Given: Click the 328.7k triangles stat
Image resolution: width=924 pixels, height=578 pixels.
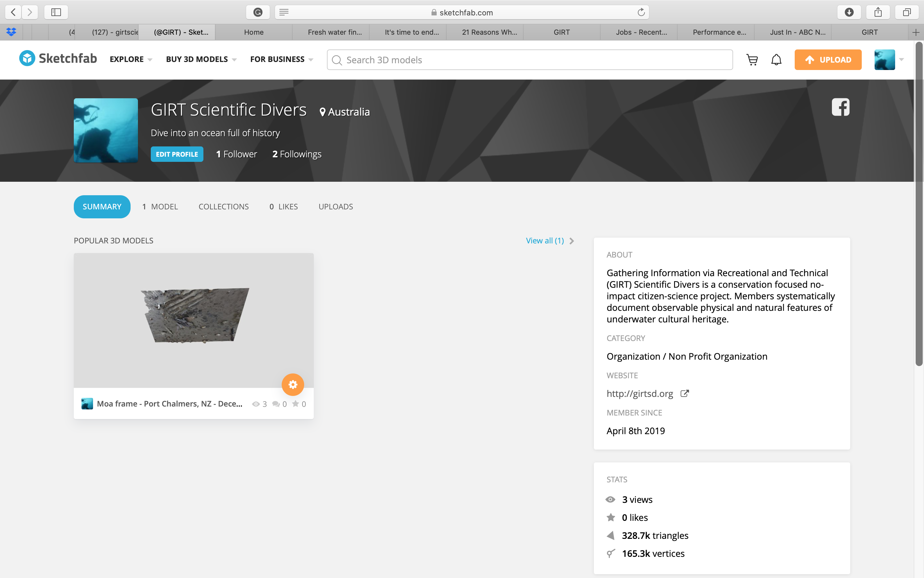Looking at the screenshot, I should [655, 536].
